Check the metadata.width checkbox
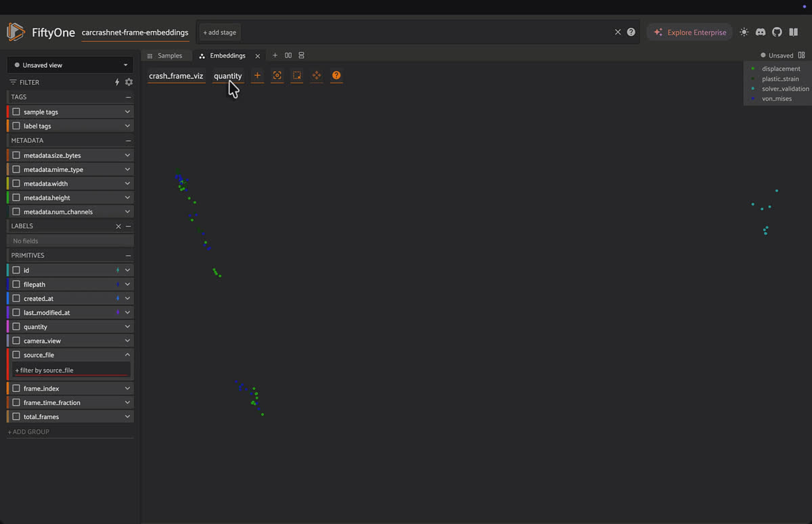812x524 pixels. click(16, 183)
